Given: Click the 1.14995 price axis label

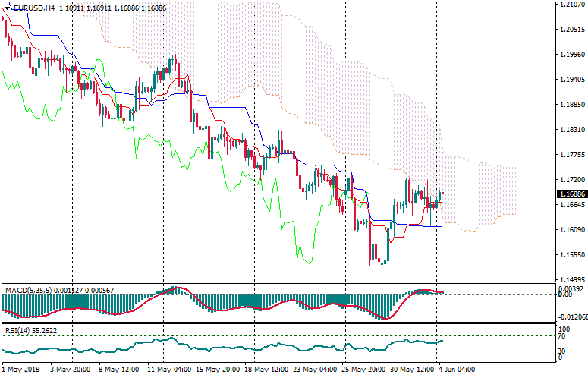Looking at the screenshot, I should coord(569,279).
